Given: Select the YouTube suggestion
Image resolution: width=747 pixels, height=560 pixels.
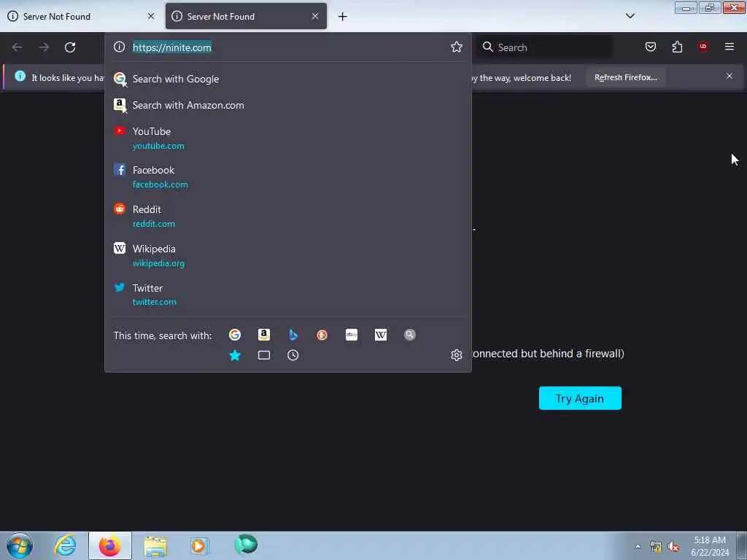Looking at the screenshot, I should coord(287,138).
